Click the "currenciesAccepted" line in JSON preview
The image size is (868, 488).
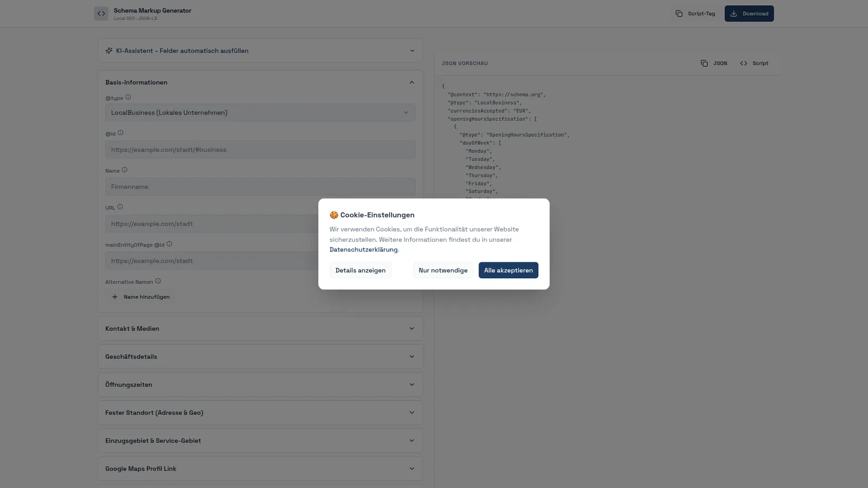489,111
